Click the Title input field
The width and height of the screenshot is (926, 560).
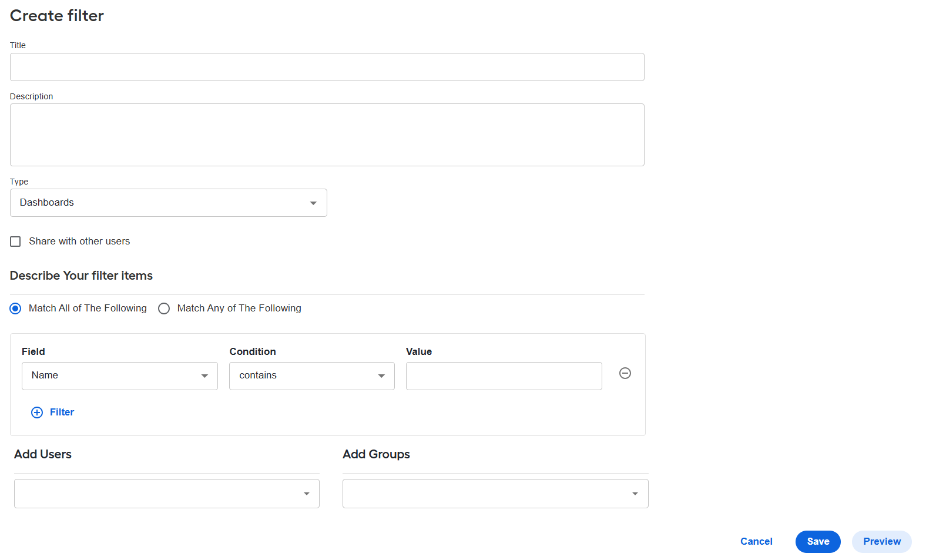click(x=327, y=67)
